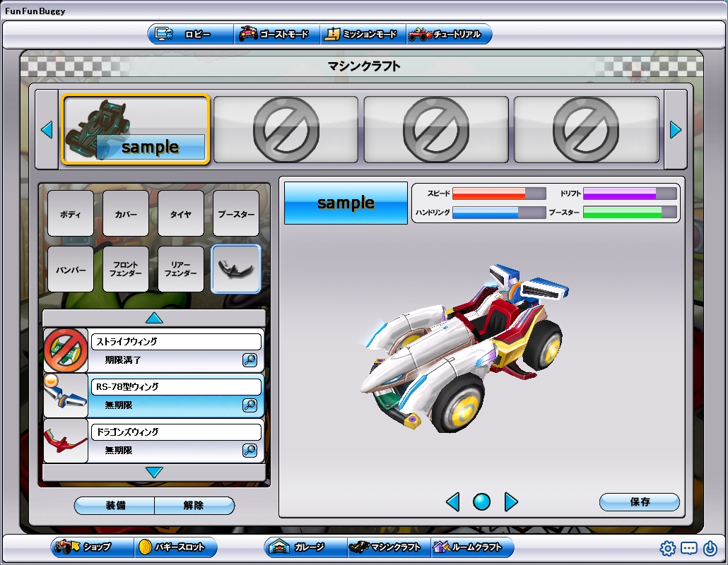
Task: Rotate the buggy preview to the left
Action: (452, 502)
